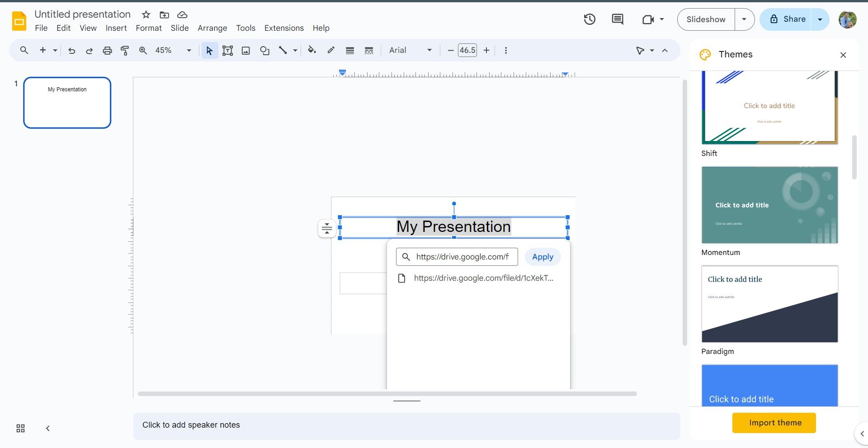The width and height of the screenshot is (868, 448).
Task: Open the Tools menu
Action: (245, 28)
